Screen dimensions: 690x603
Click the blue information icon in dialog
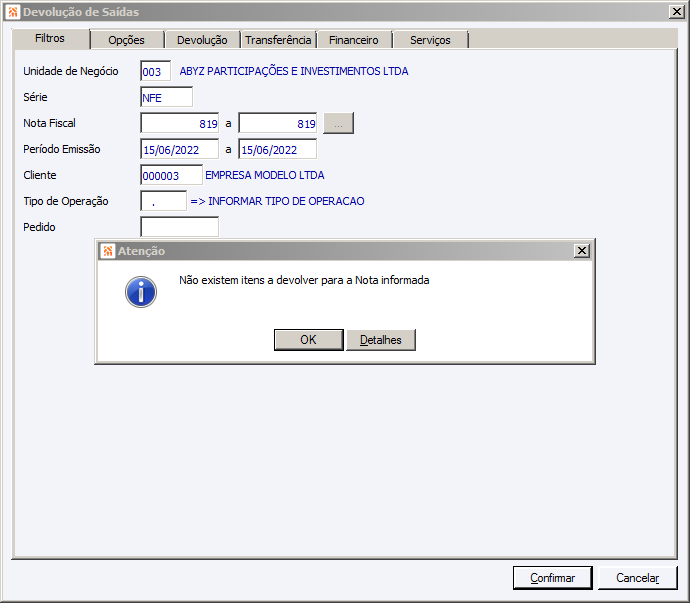pyautogui.click(x=141, y=292)
